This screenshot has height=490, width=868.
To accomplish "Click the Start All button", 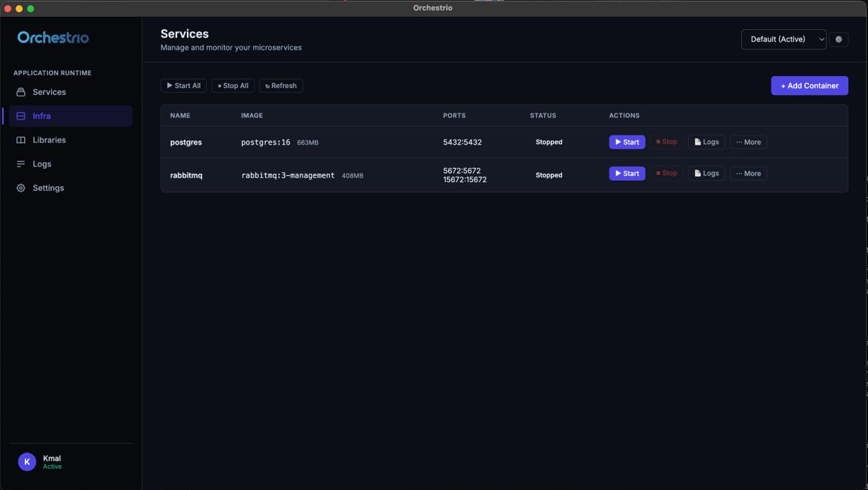I will click(x=184, y=86).
